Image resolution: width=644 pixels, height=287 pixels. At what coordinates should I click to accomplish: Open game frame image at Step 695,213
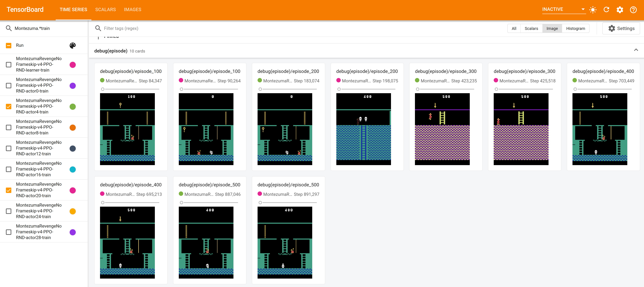(x=127, y=242)
